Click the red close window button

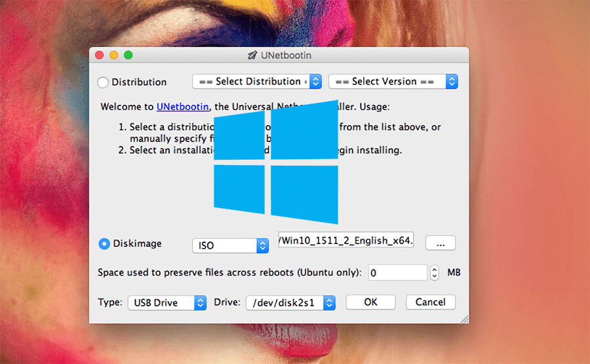click(x=100, y=55)
